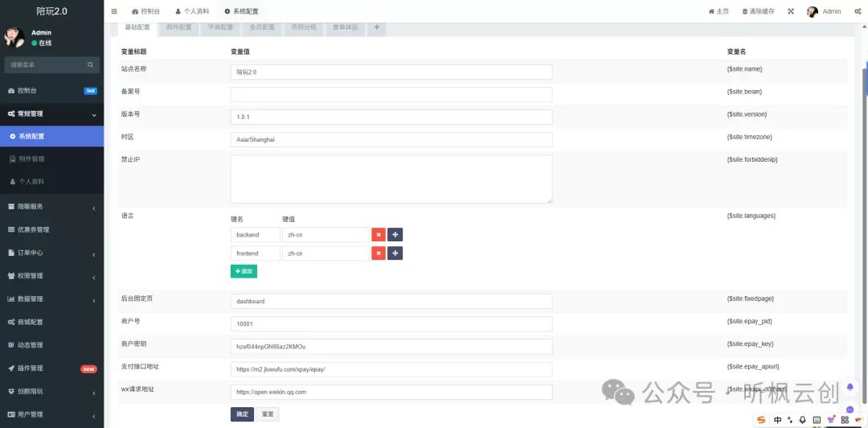Image resolution: width=868 pixels, height=428 pixels.
Task: Click the page vertical scrollbar
Action: point(864,161)
